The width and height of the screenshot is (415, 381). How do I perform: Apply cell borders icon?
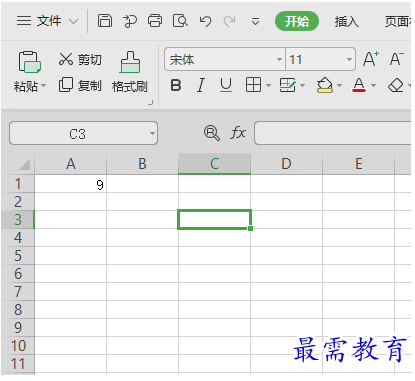(x=253, y=85)
